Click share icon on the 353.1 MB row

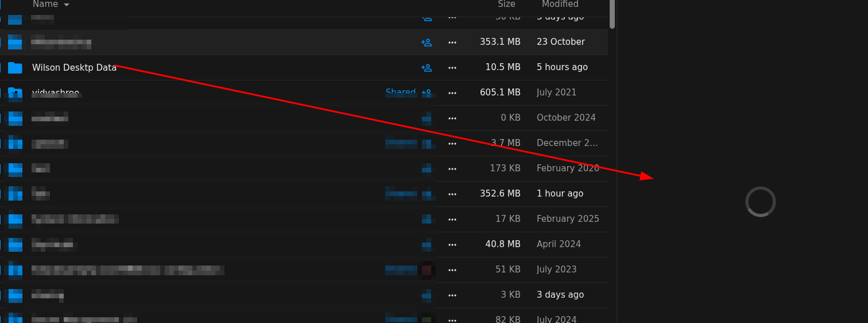pos(426,43)
